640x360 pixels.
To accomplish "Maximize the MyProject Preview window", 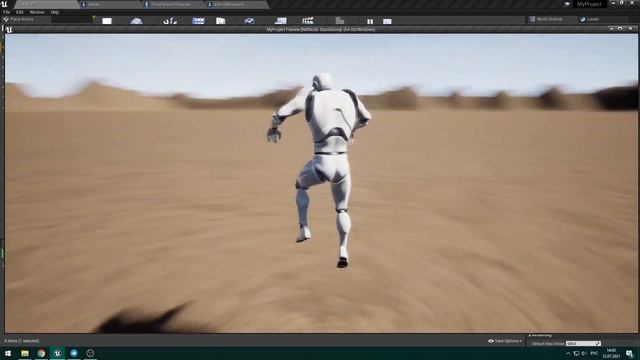I will tap(620, 29).
